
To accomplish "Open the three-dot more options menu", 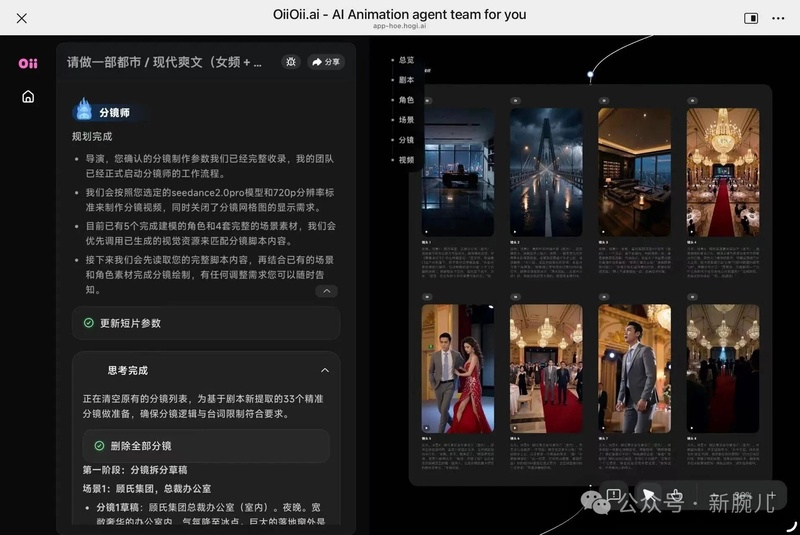I will (x=778, y=18).
